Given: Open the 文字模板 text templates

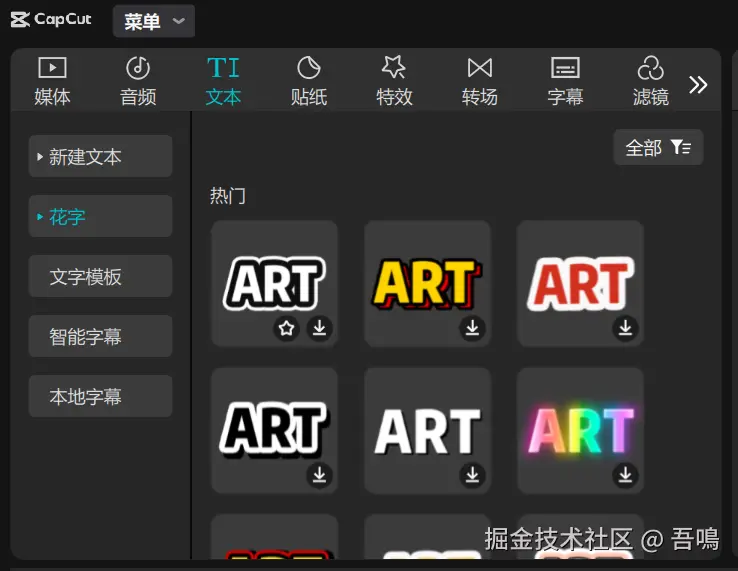Looking at the screenshot, I should click(x=100, y=276).
